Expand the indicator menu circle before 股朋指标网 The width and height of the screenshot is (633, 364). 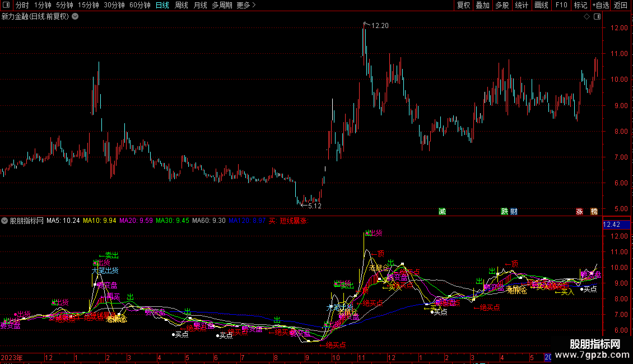(x=4, y=221)
